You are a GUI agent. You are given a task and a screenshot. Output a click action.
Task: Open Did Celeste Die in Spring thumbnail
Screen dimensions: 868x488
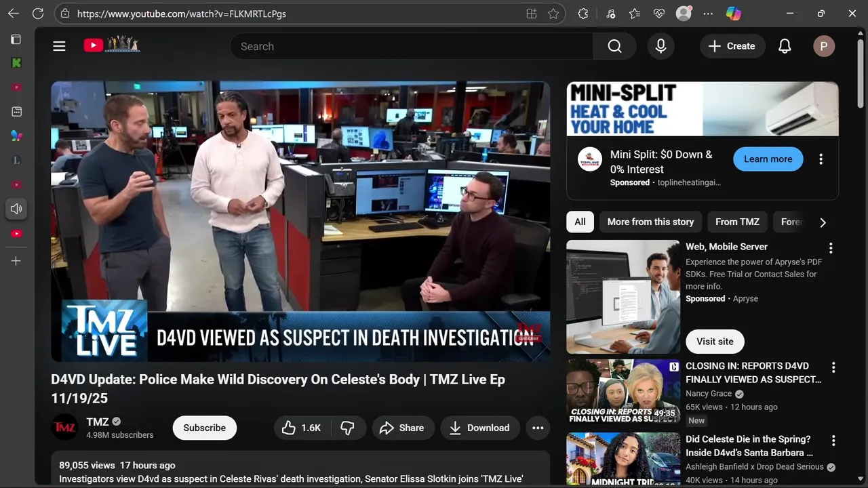(x=623, y=460)
